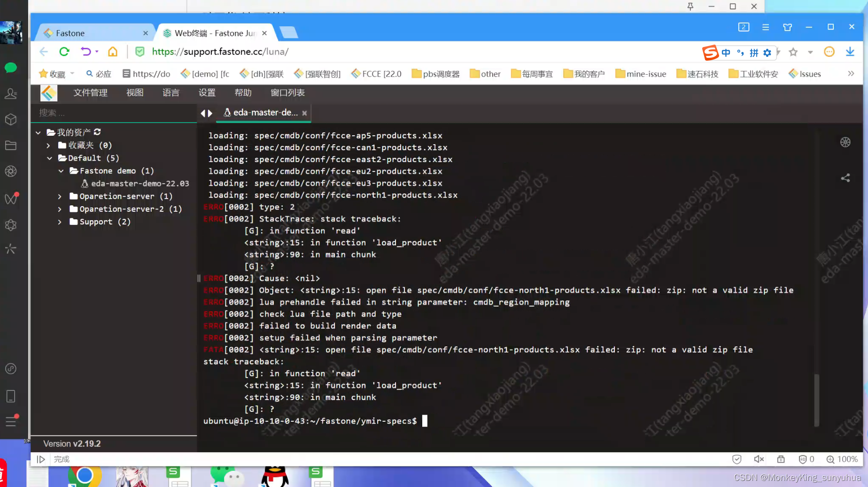Open the FCCE [22.0 bookmark
Screen dimensions: 868x487
coord(376,74)
